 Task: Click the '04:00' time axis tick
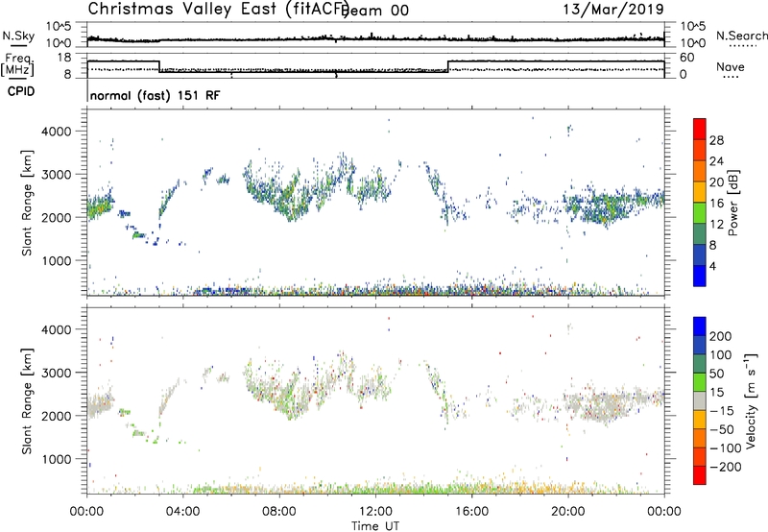183,512
